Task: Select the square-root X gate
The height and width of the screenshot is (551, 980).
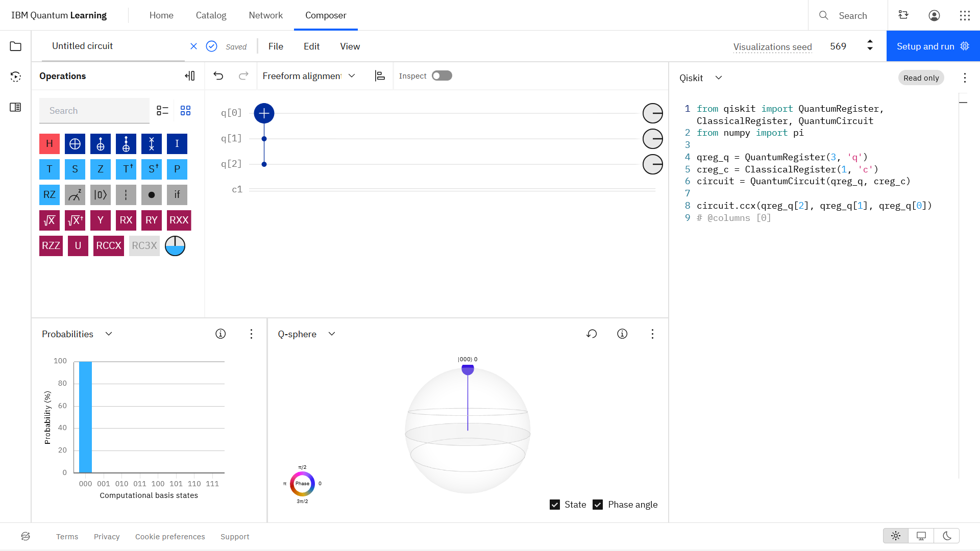Action: click(x=50, y=220)
